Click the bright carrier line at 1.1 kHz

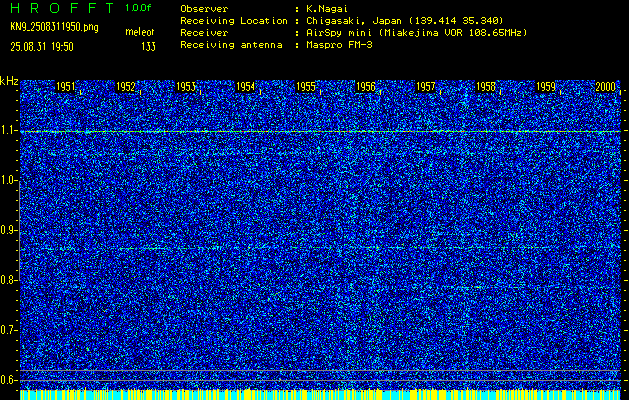[320, 131]
